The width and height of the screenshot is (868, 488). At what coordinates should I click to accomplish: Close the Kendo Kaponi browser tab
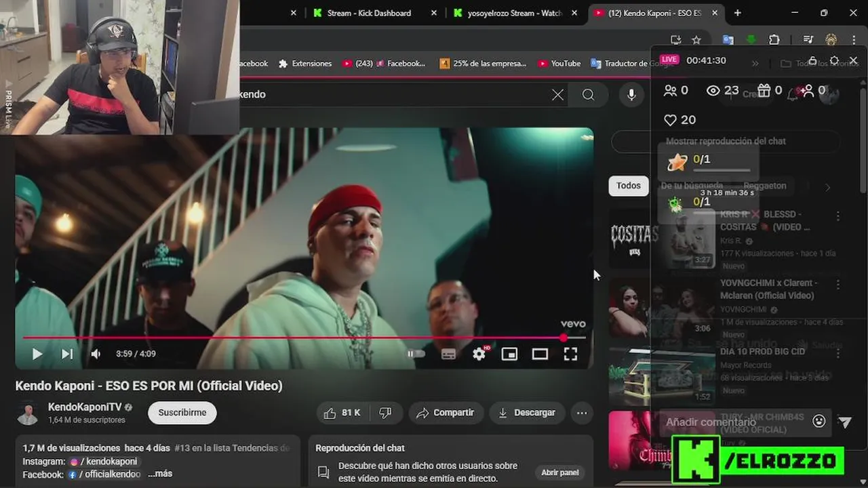click(715, 13)
